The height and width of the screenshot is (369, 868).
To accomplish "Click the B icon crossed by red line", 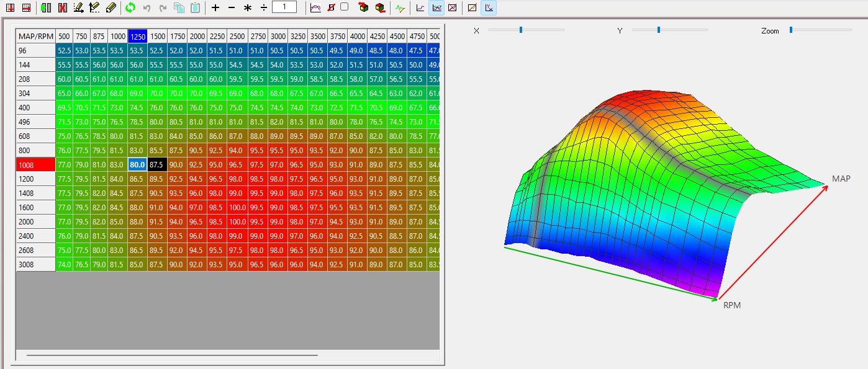I will pos(332,8).
